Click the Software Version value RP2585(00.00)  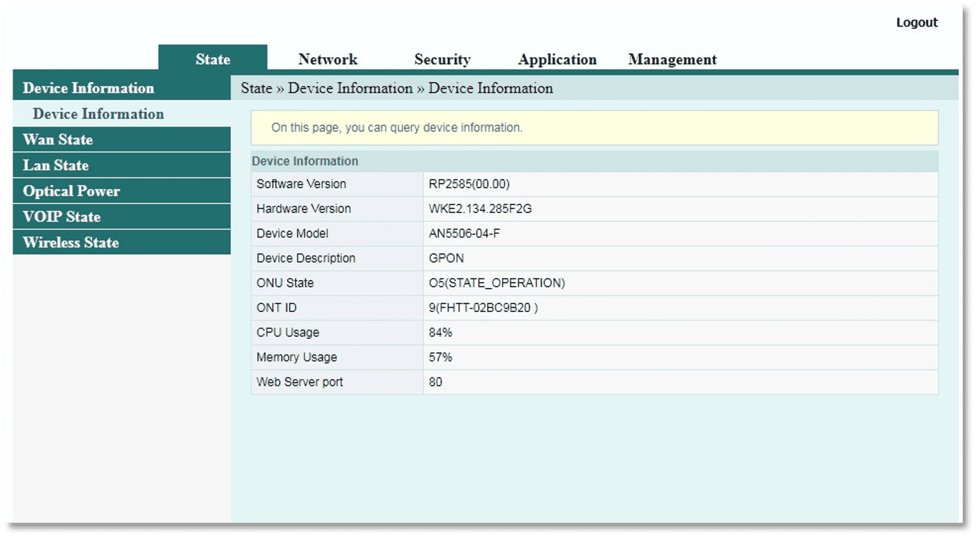(469, 184)
